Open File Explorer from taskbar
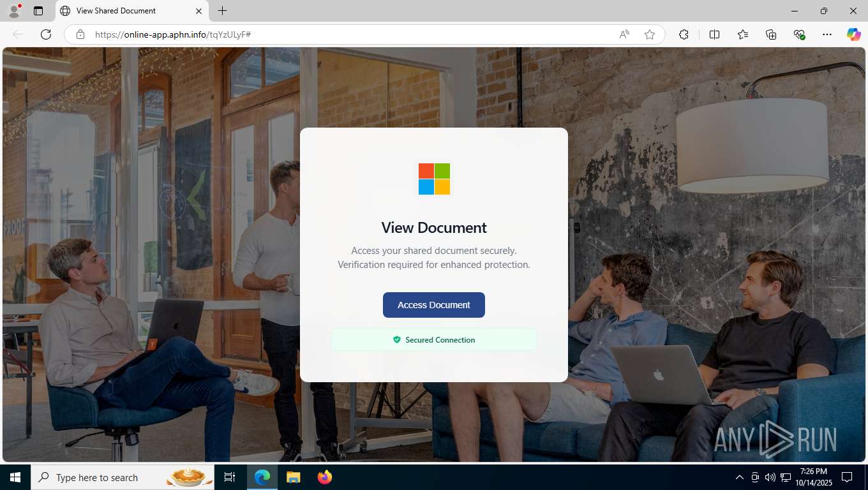Image resolution: width=868 pixels, height=490 pixels. pos(293,477)
